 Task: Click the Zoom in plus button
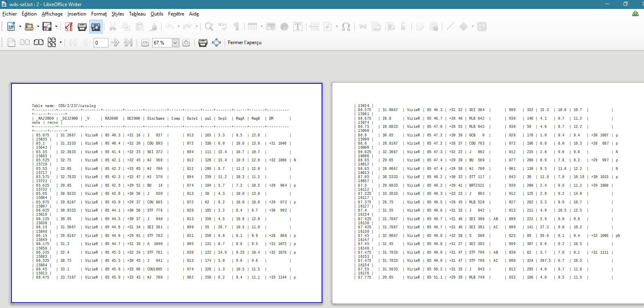[x=186, y=42]
